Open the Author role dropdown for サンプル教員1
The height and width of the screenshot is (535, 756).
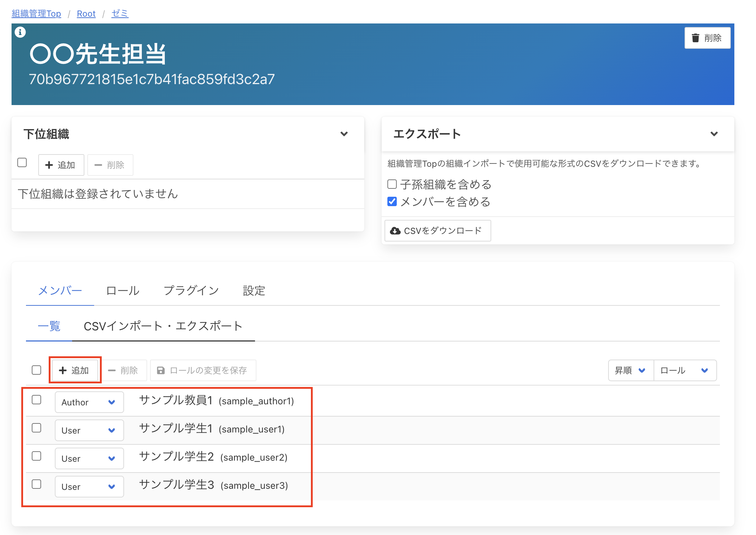[89, 402]
